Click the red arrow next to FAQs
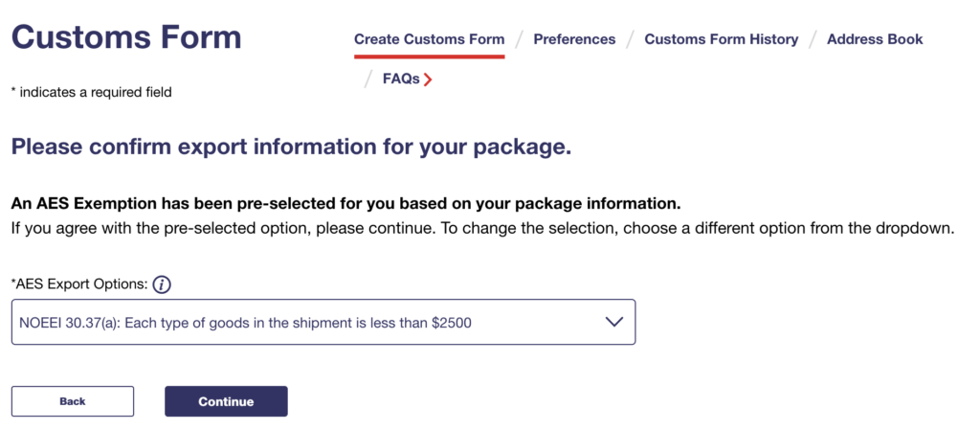The image size is (980, 430). 428,79
